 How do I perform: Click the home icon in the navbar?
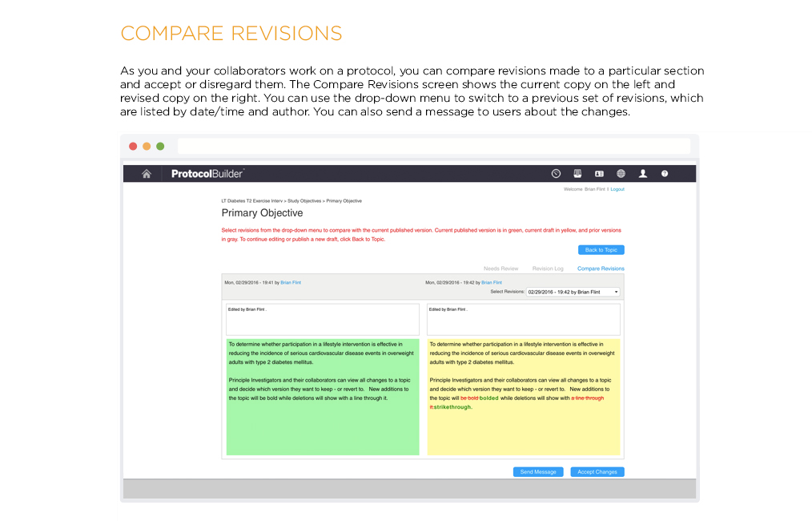(147, 174)
